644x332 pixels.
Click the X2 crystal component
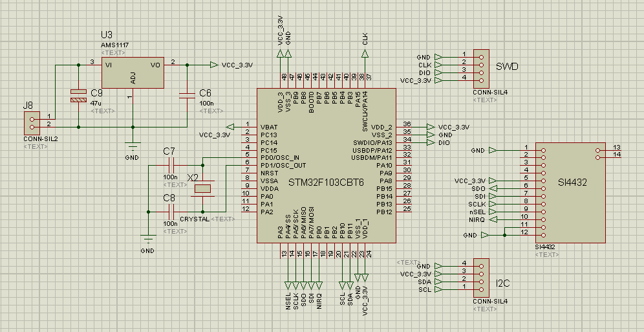pos(204,188)
